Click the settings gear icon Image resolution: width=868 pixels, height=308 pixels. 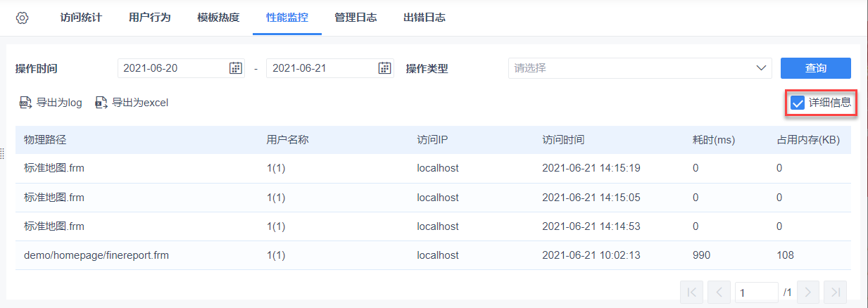click(x=22, y=18)
